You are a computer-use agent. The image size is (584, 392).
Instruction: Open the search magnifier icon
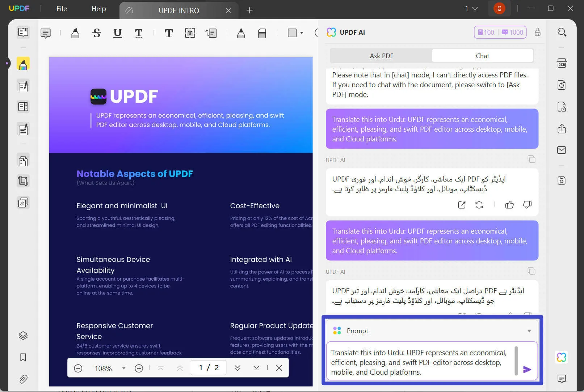pyautogui.click(x=562, y=32)
